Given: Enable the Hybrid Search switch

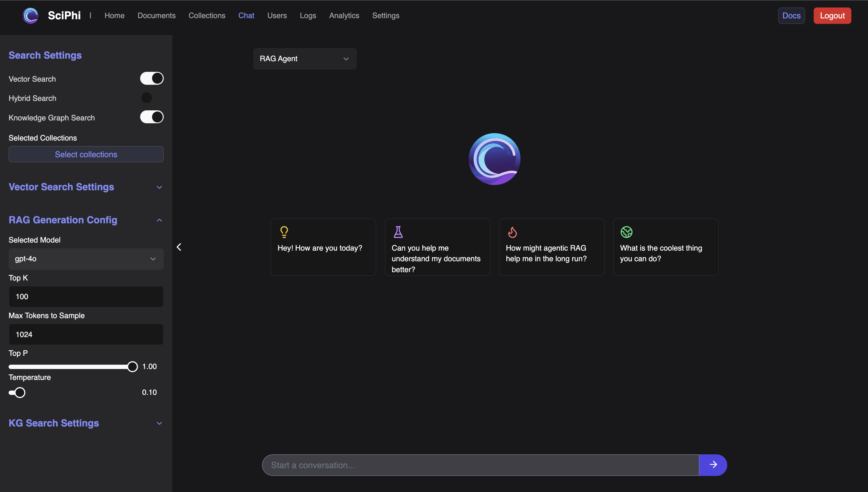Looking at the screenshot, I should [x=152, y=98].
